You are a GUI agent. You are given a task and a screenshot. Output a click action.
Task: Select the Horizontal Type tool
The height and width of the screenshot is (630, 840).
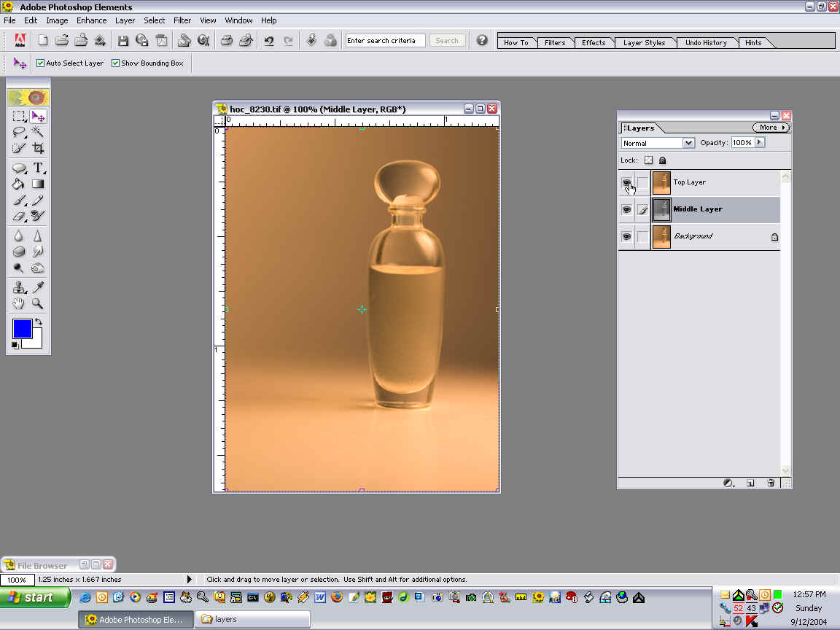coord(38,168)
